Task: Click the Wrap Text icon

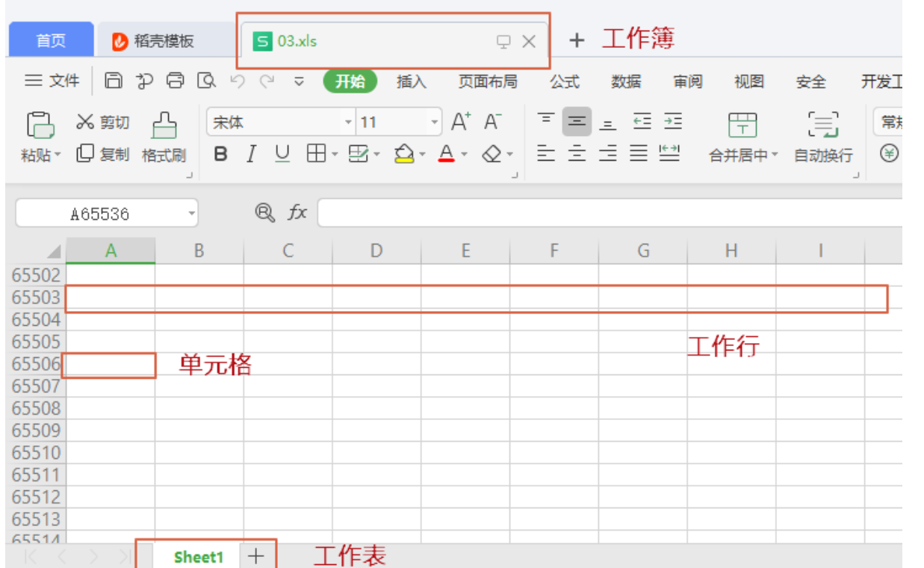Action: click(x=823, y=125)
